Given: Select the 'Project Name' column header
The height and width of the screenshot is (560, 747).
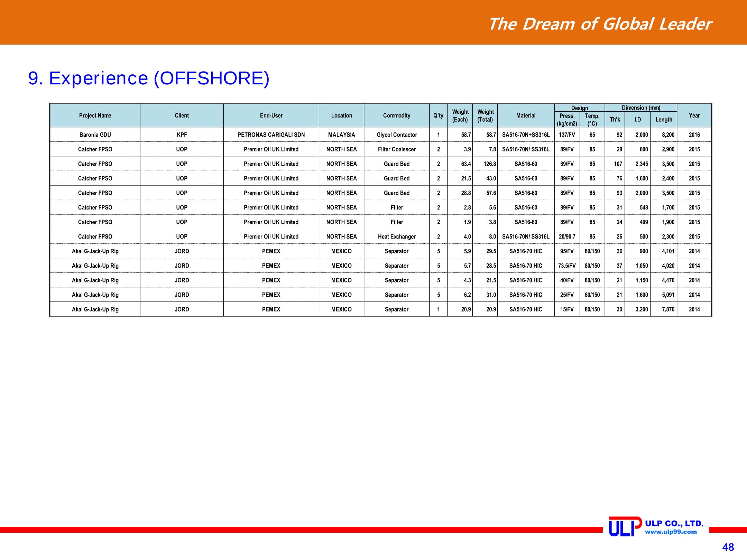Looking at the screenshot, I should point(95,115).
